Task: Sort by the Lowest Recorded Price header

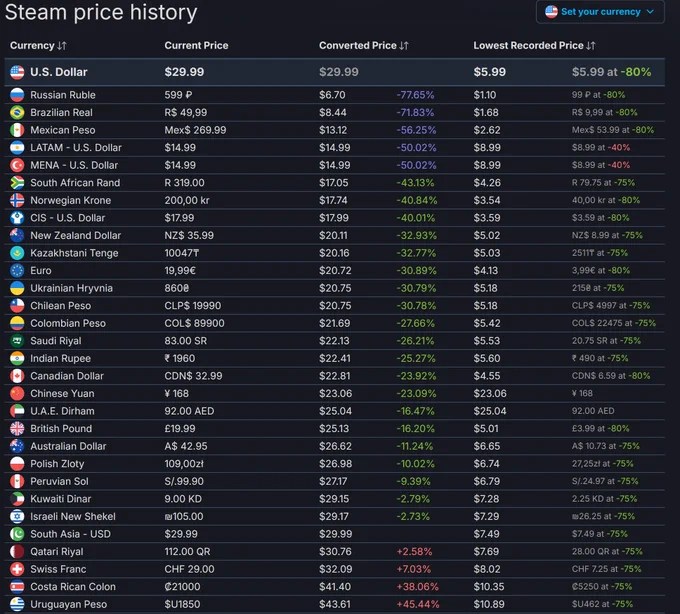Action: 534,46
